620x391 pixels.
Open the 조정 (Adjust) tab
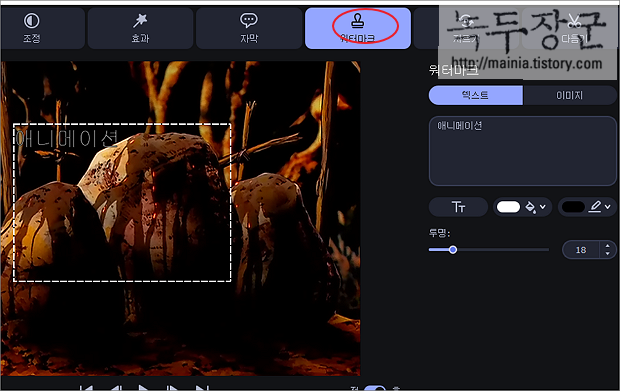[42, 28]
